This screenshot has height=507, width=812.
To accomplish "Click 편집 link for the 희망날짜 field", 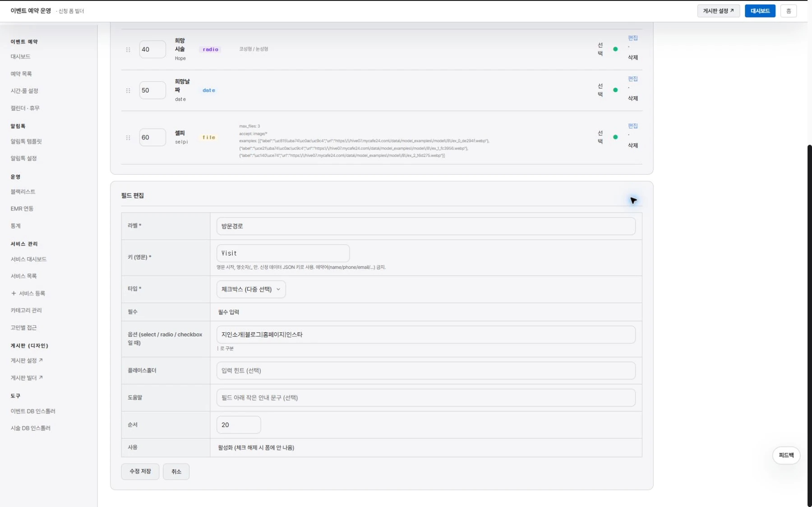I will (632, 79).
